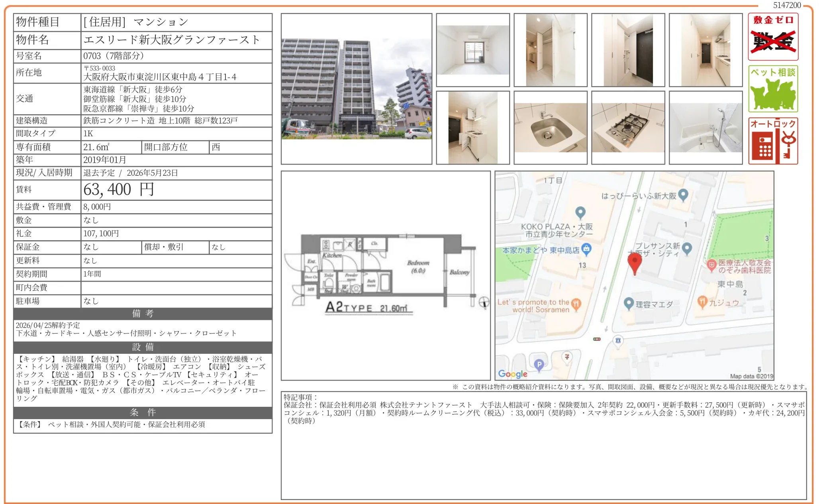
Task: Click the Google logo on the map
Action: pos(513,374)
